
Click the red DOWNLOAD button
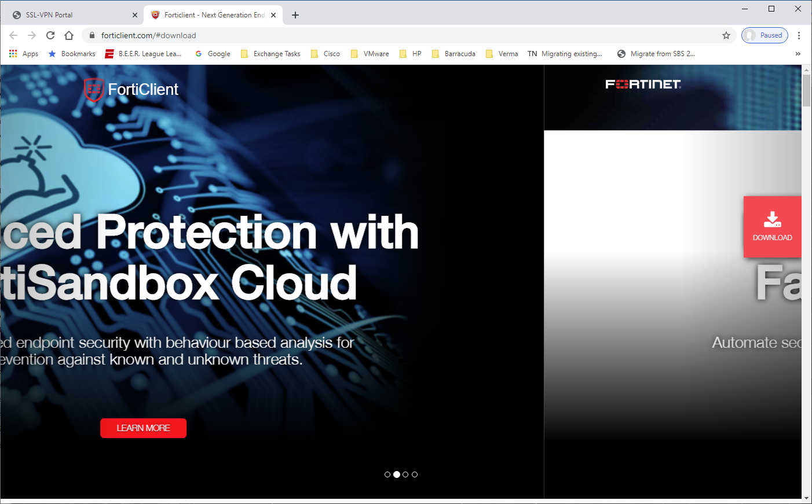point(772,227)
